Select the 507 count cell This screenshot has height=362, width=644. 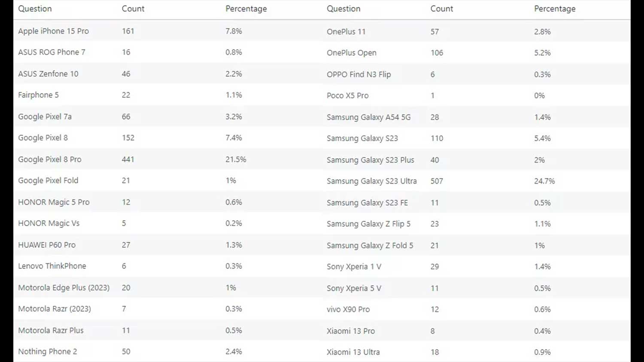coord(437,181)
